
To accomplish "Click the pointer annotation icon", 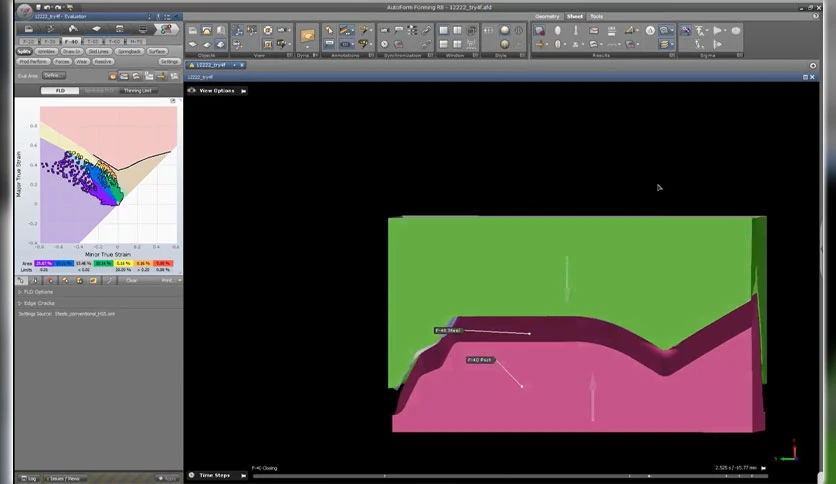I will click(x=328, y=30).
